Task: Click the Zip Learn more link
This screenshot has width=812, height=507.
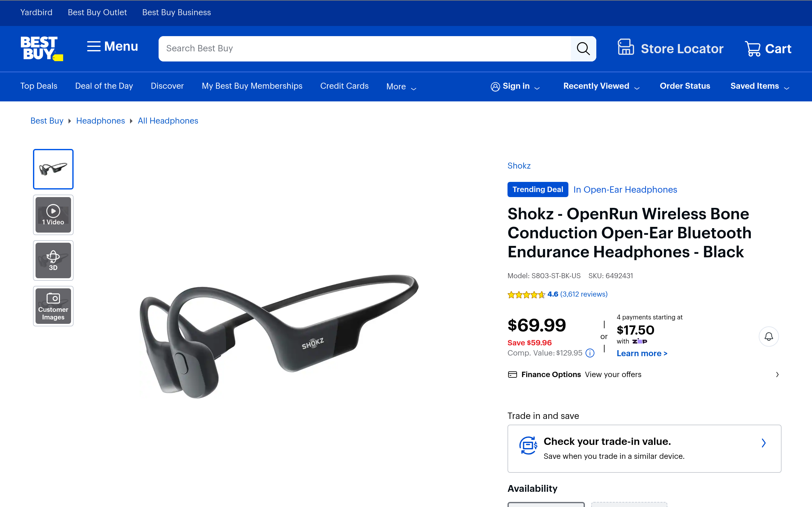Action: pyautogui.click(x=642, y=353)
